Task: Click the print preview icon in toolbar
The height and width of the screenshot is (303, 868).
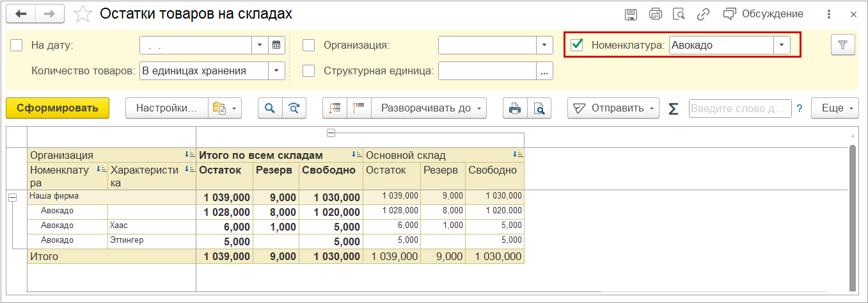Action: click(539, 108)
